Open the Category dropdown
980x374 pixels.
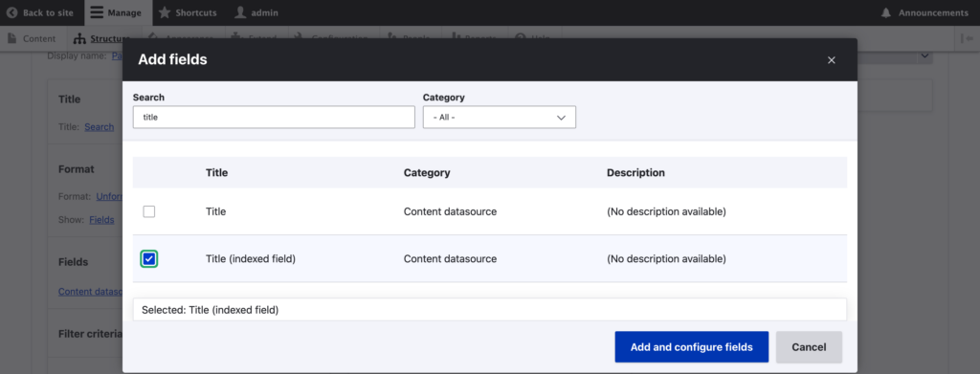(x=500, y=117)
